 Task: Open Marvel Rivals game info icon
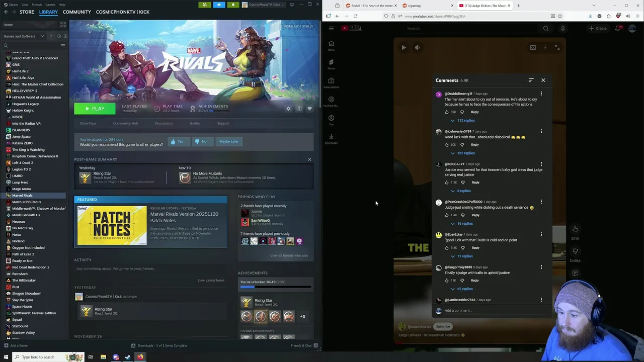(299, 109)
